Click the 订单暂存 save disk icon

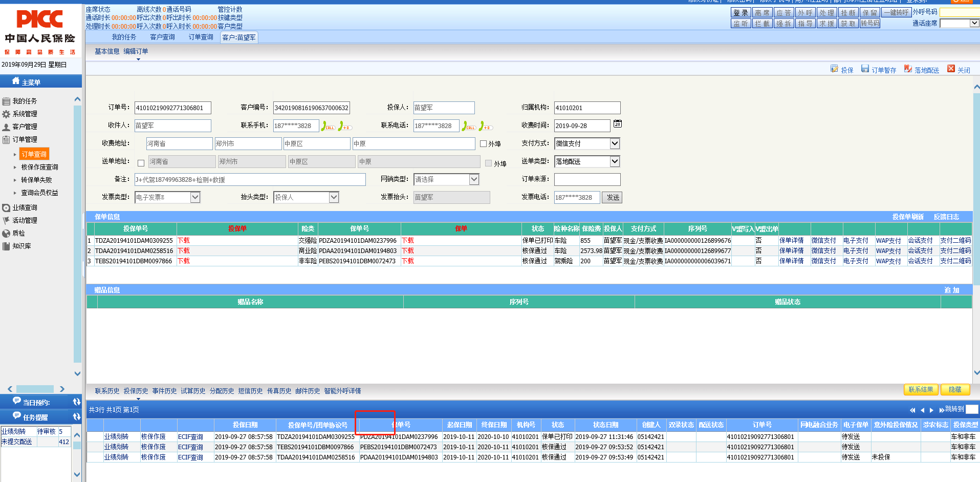pos(865,69)
